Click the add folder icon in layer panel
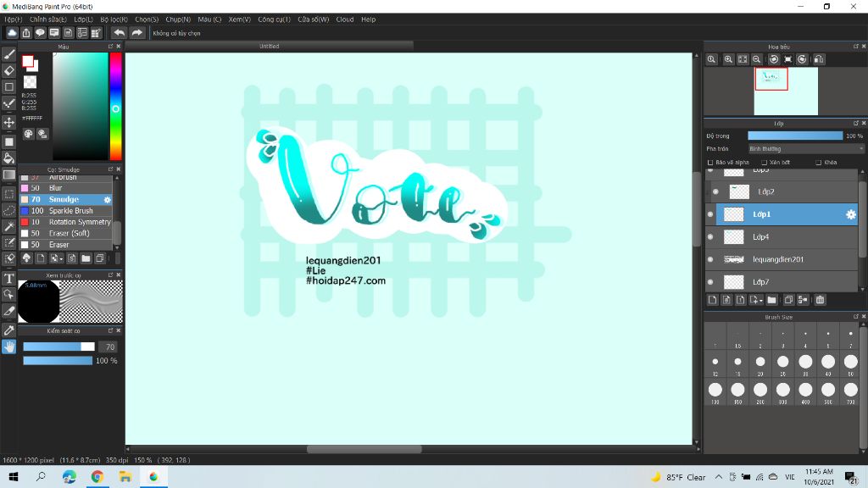 771,300
